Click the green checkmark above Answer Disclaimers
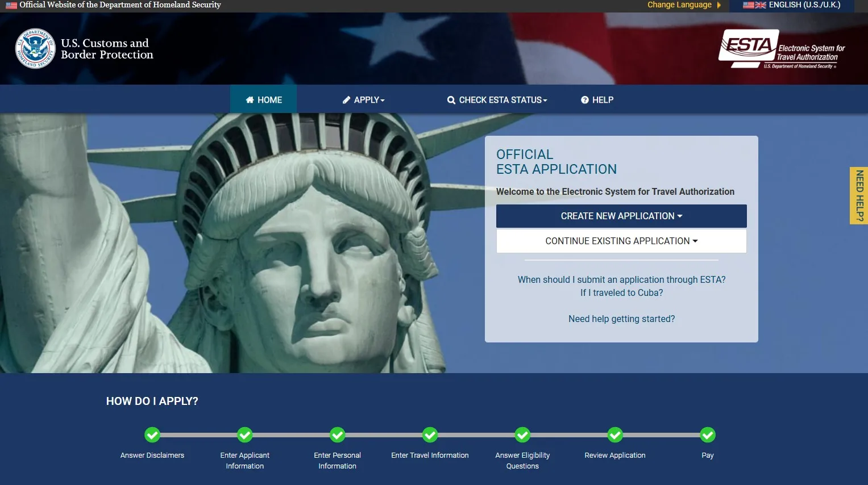This screenshot has height=485, width=868. pyautogui.click(x=152, y=435)
